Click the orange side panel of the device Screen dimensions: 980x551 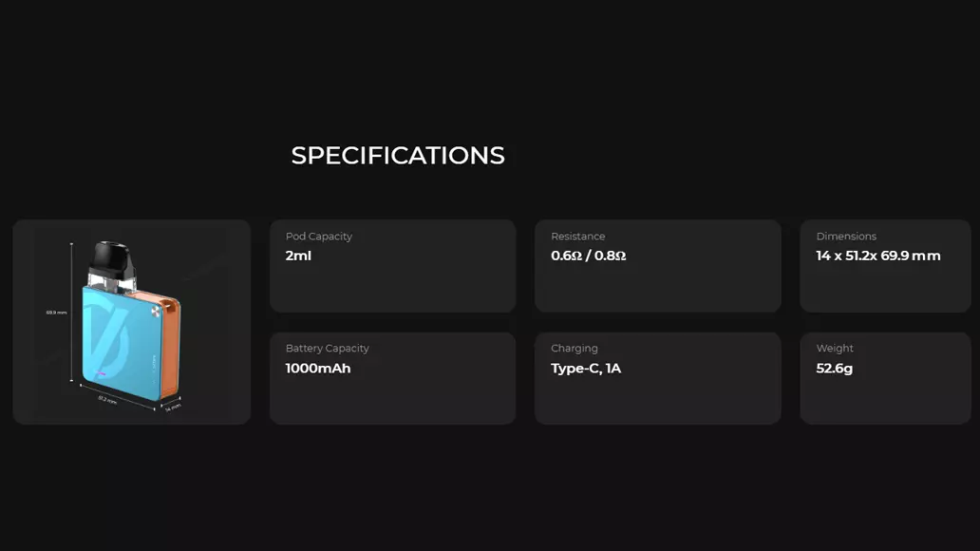(171, 347)
